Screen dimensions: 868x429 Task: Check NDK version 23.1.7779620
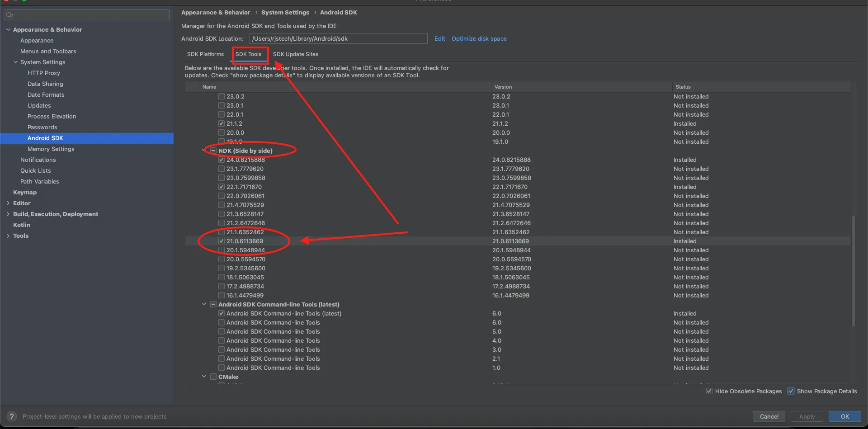click(222, 169)
